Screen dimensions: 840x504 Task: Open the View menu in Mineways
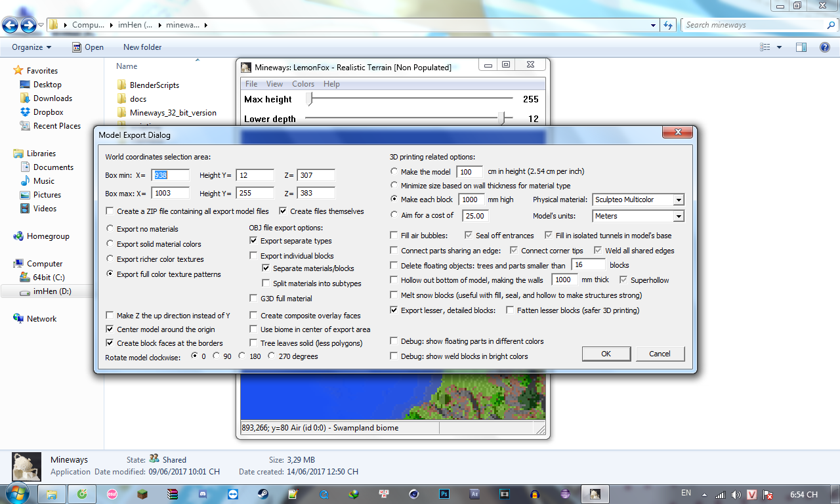click(x=274, y=84)
